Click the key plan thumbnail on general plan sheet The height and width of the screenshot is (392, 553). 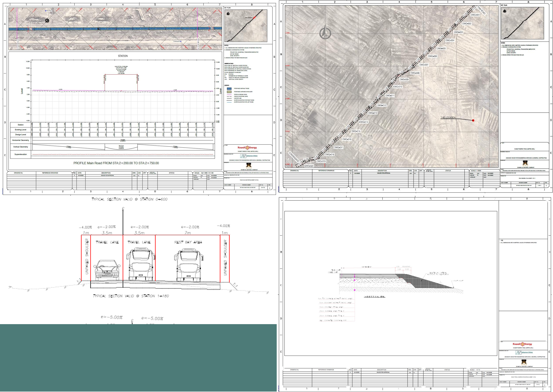(522, 23)
